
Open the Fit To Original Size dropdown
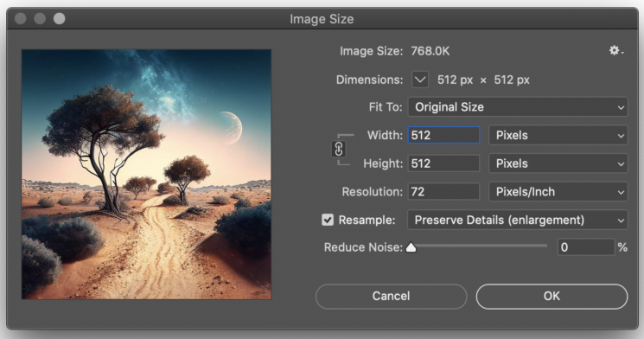click(x=518, y=107)
